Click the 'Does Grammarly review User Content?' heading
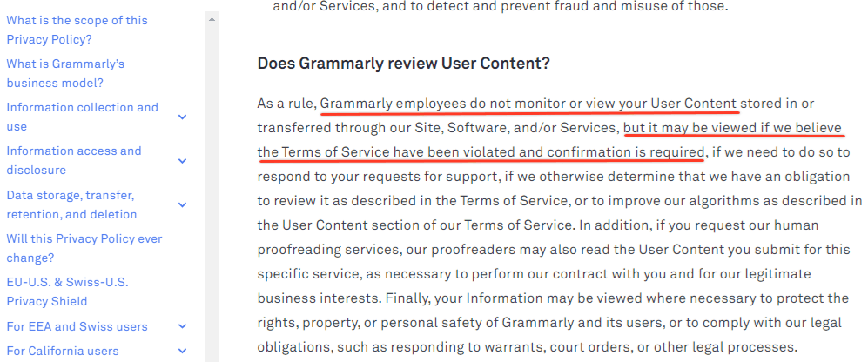 pos(404,64)
